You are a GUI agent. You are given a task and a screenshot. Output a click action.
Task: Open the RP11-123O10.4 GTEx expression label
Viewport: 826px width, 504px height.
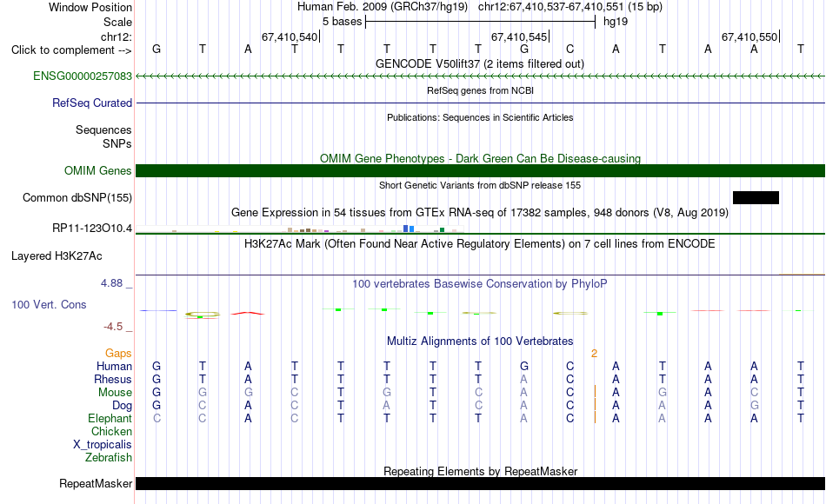point(91,228)
